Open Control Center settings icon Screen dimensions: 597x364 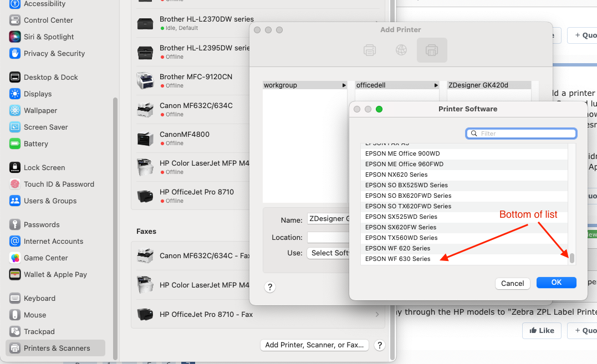[15, 20]
